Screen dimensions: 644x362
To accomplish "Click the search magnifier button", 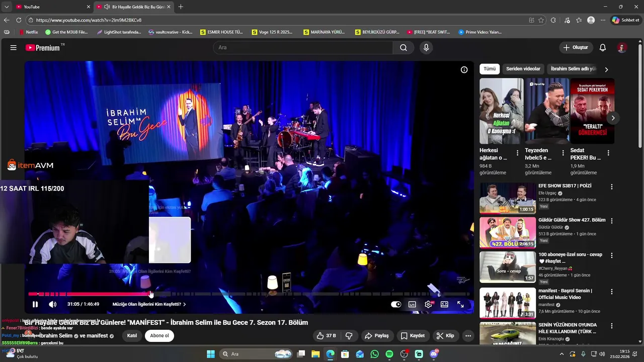I will coord(404,48).
